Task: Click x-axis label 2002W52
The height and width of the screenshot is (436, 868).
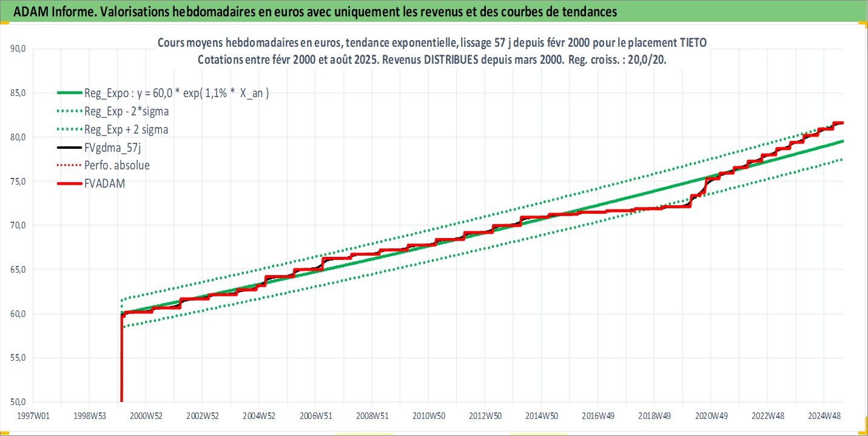Action: click(202, 416)
